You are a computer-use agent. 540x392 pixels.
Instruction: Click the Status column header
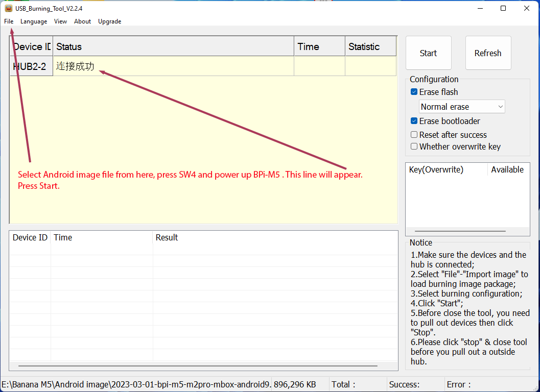click(x=174, y=46)
